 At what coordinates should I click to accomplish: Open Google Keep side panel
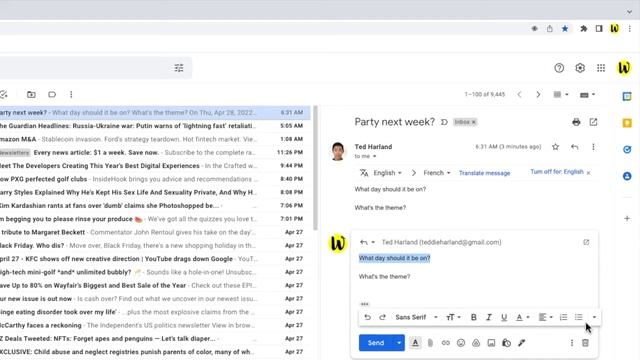point(627,123)
